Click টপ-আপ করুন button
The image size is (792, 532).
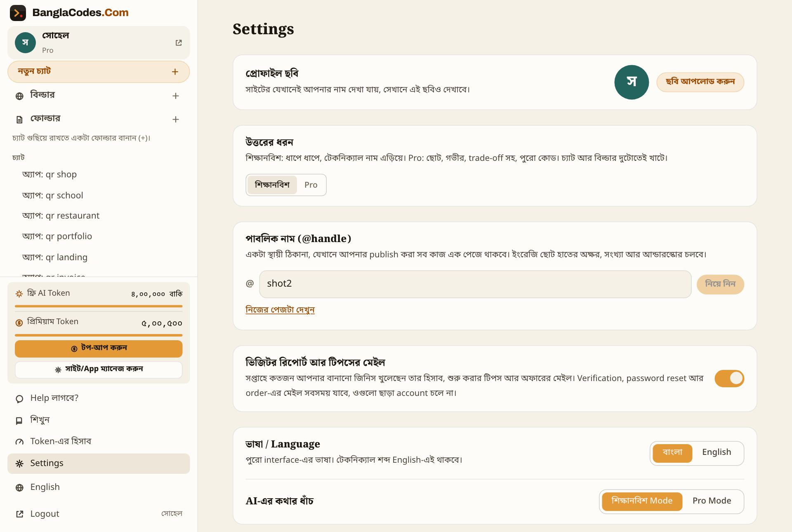(99, 349)
